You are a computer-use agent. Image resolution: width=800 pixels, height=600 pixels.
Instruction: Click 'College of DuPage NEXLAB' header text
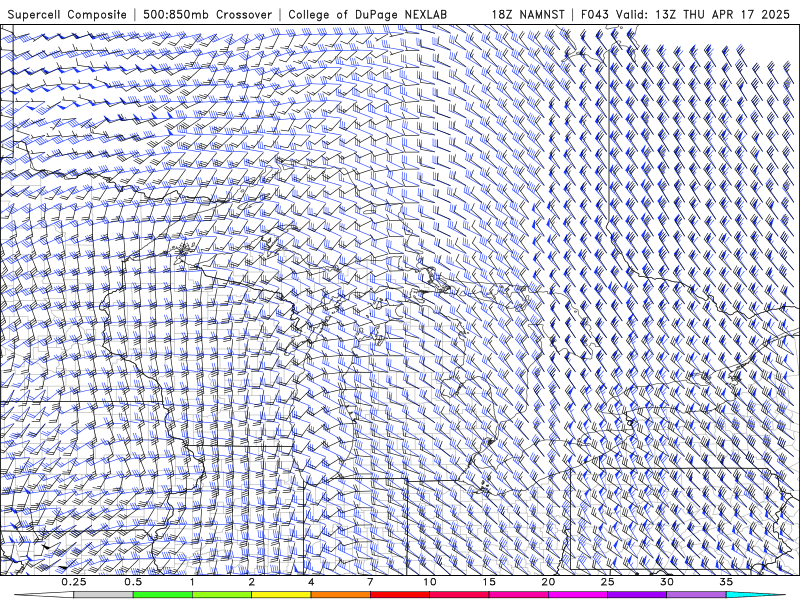(x=367, y=14)
